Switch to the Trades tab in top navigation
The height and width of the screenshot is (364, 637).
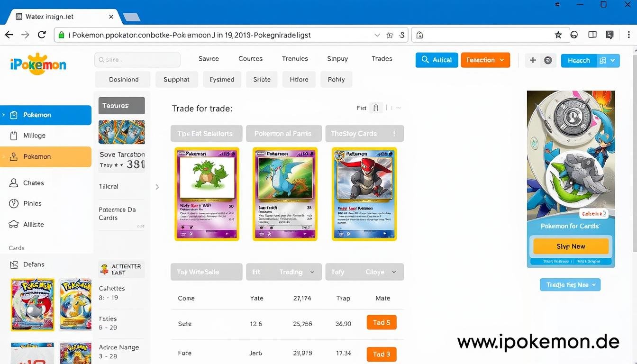(382, 58)
